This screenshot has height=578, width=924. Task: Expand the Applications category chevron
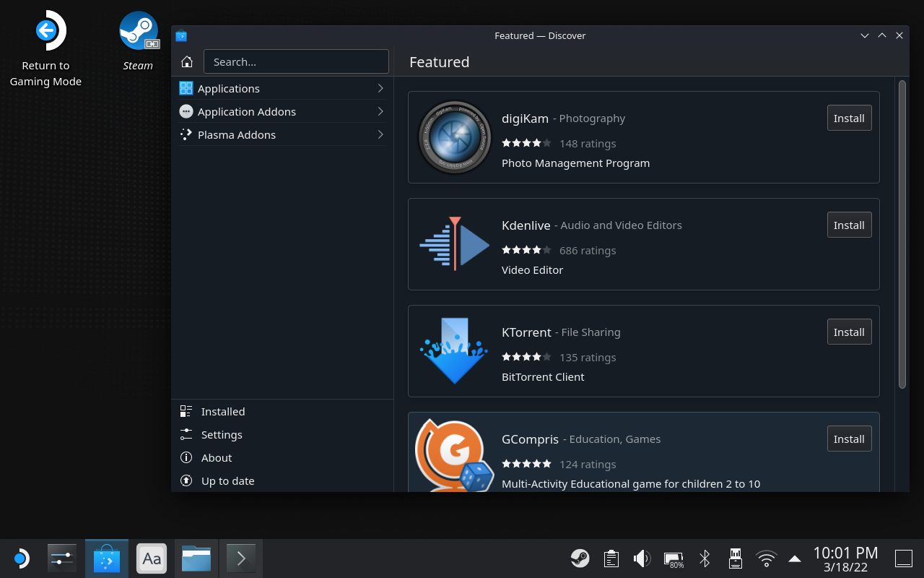coord(380,88)
